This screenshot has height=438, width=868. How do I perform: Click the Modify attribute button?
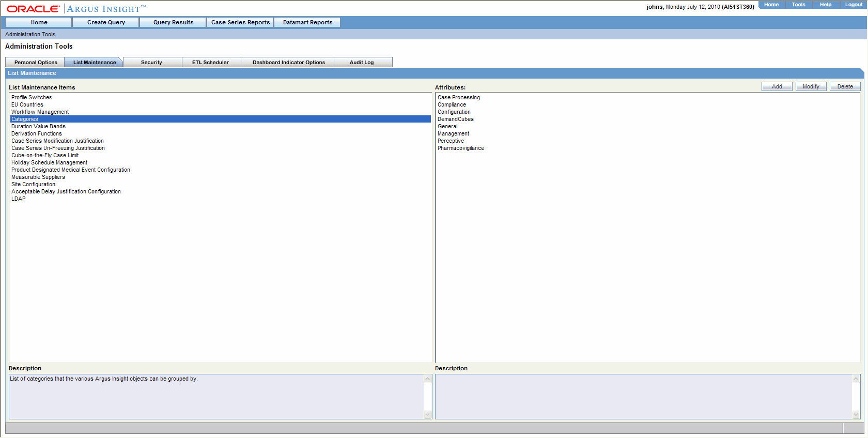coord(811,86)
